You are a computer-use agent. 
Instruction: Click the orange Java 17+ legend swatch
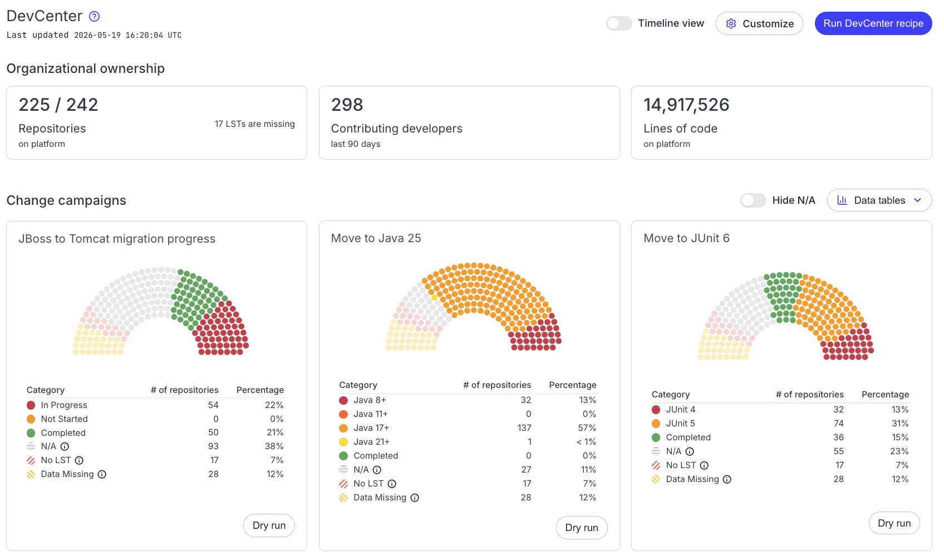(343, 428)
